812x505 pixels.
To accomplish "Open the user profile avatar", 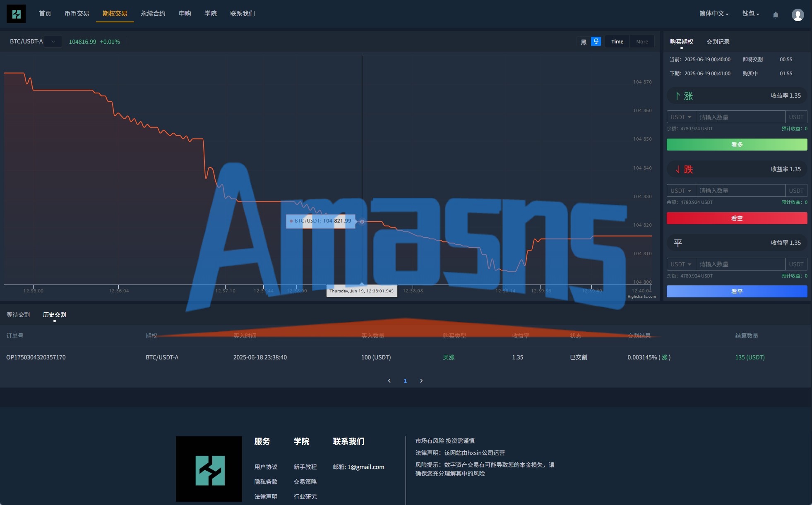I will [x=798, y=15].
